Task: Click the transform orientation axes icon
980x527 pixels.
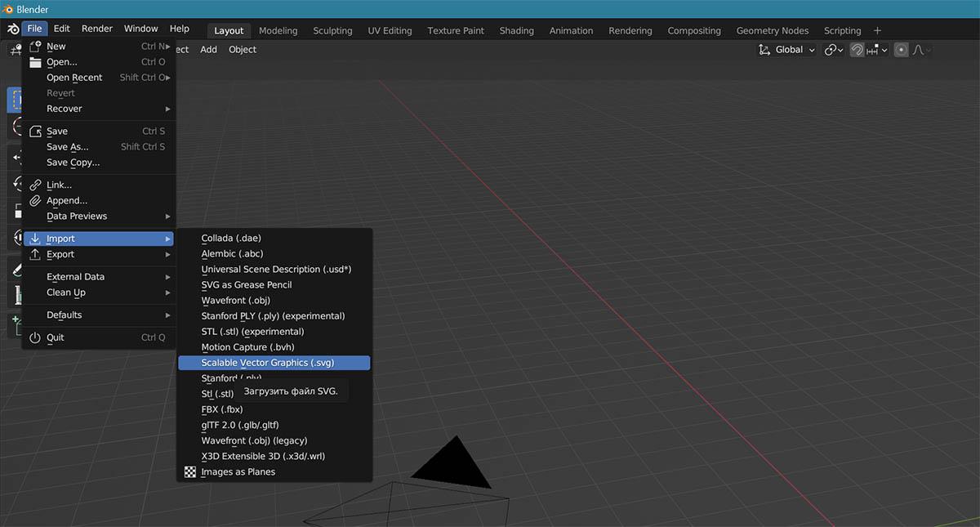Action: (764, 50)
